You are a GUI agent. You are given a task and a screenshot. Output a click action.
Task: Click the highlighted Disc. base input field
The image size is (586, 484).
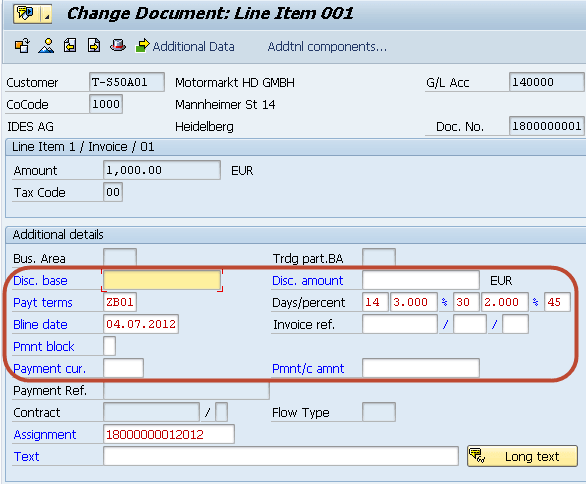[162, 280]
